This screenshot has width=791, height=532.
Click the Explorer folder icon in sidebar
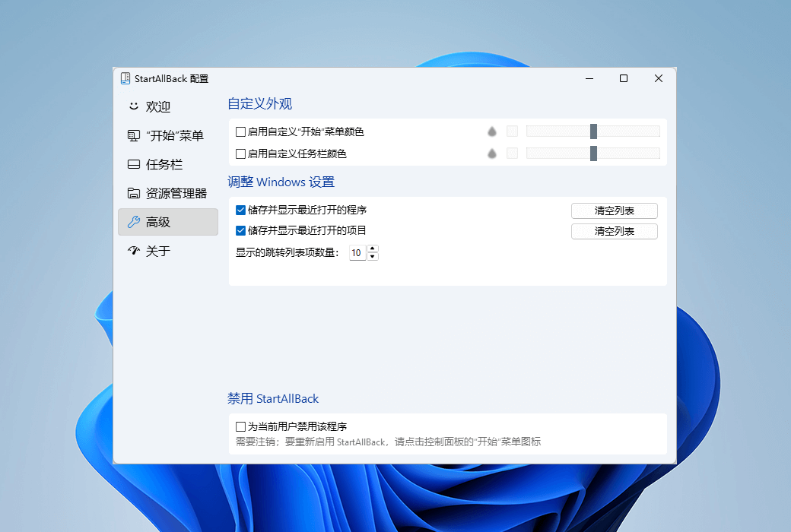[x=134, y=193]
